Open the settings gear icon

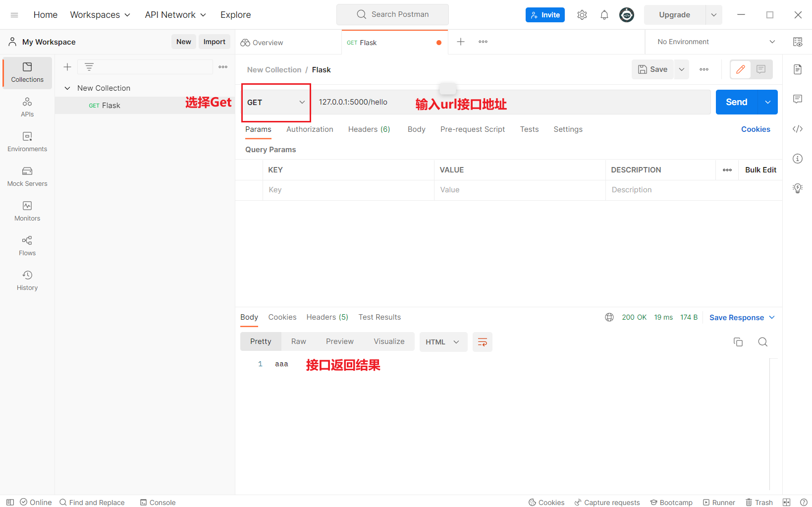(582, 15)
